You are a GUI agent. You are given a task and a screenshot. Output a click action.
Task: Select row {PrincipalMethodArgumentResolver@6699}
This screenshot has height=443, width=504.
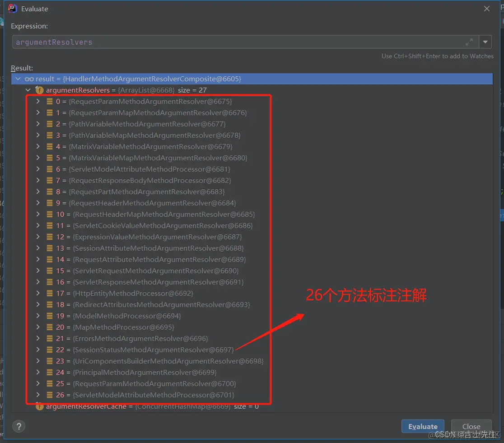coord(252,372)
